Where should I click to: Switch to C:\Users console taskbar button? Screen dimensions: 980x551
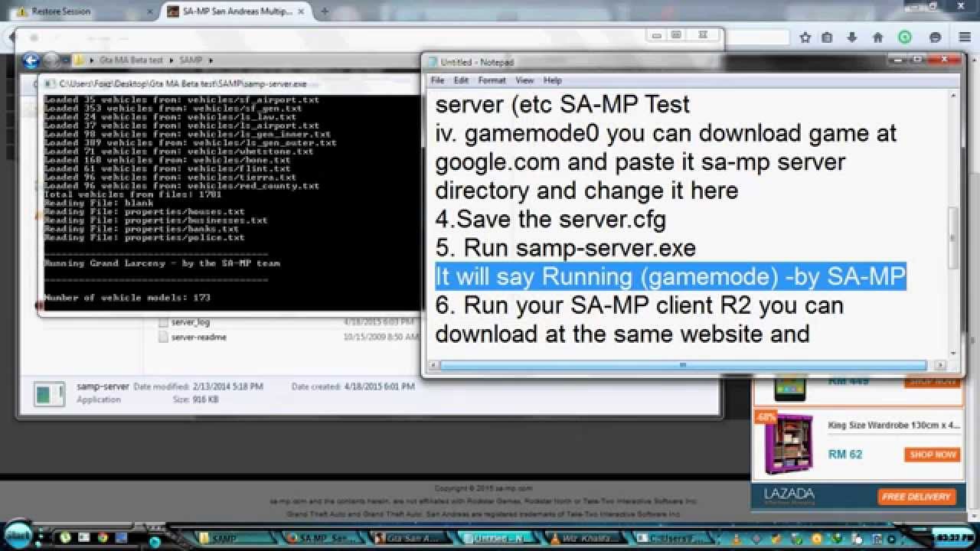pyautogui.click(x=676, y=538)
